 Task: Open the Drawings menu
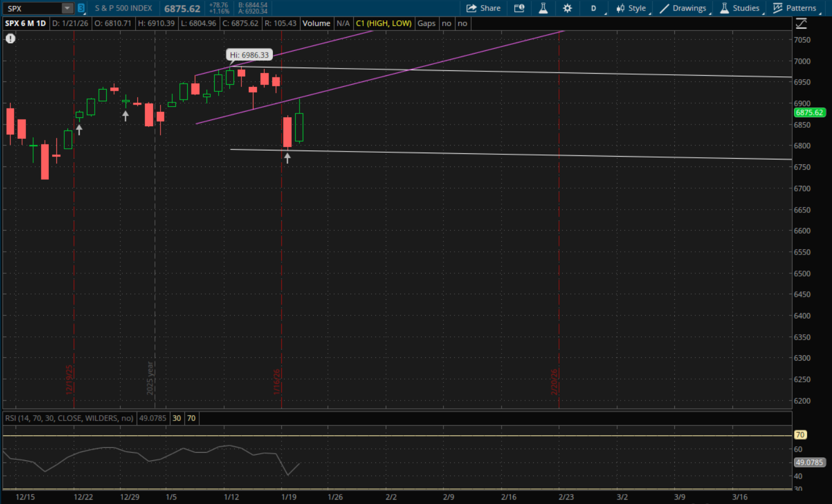tap(683, 8)
